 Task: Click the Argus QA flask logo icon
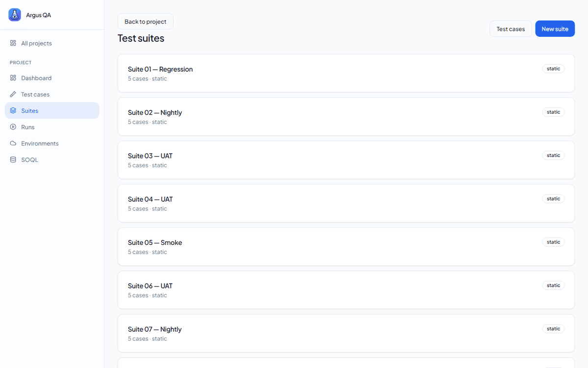(15, 15)
